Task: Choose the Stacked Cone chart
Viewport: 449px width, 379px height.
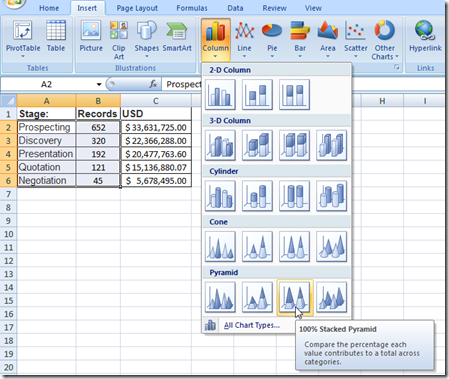Action: pos(257,247)
